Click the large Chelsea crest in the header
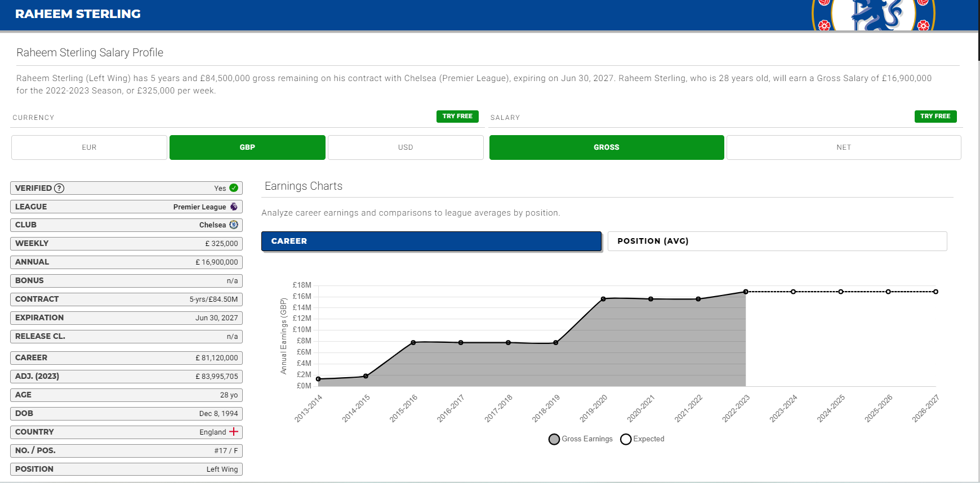 [874, 15]
